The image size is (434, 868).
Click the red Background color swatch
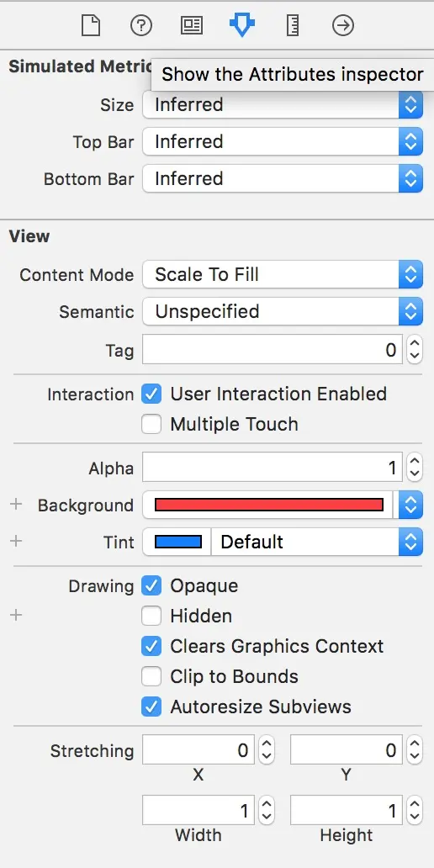click(268, 505)
